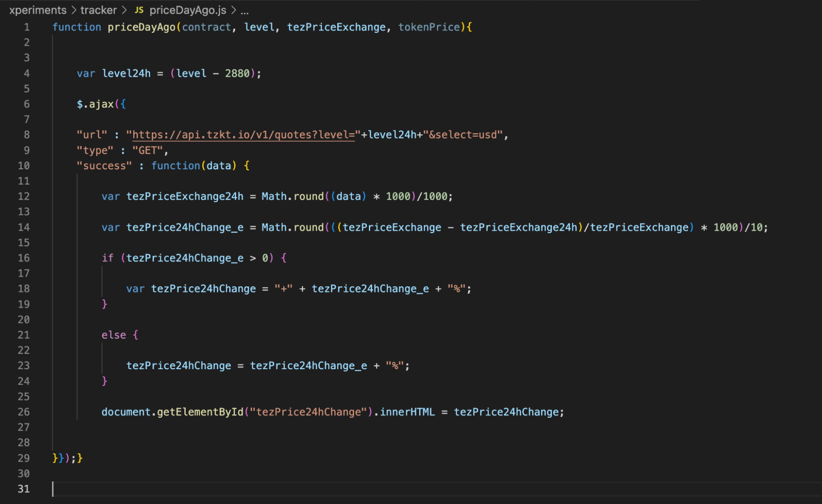Click the "GET" string value

[148, 150]
